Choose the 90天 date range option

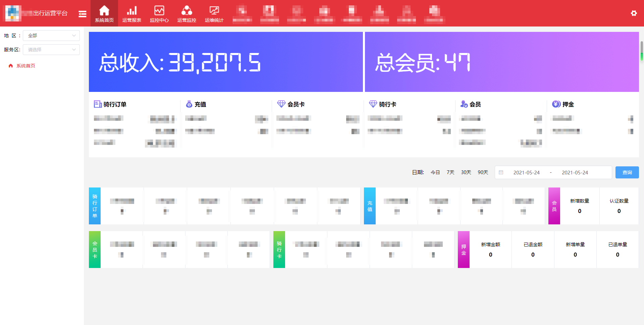[x=483, y=172]
